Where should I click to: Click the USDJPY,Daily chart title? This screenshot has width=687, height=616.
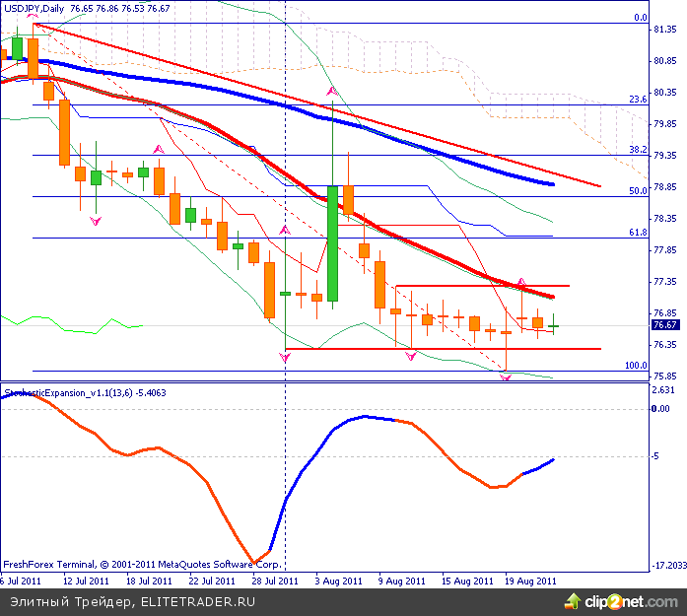click(41, 8)
